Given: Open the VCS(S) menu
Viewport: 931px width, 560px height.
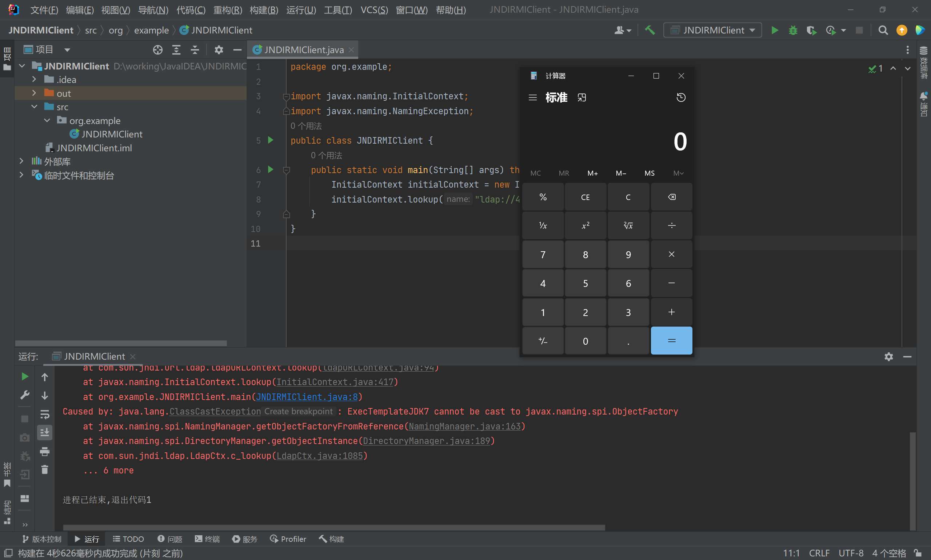Looking at the screenshot, I should pyautogui.click(x=374, y=10).
